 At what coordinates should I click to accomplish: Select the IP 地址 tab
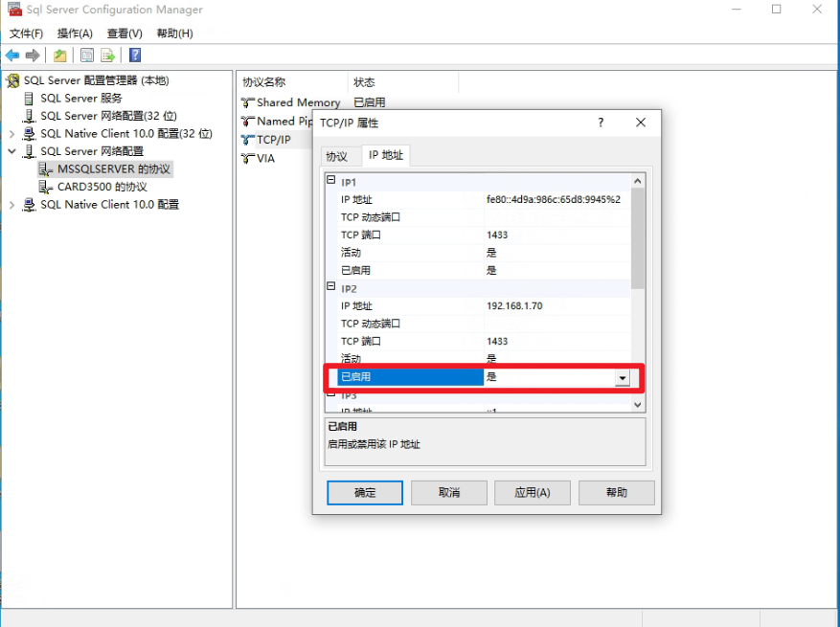[x=386, y=155]
